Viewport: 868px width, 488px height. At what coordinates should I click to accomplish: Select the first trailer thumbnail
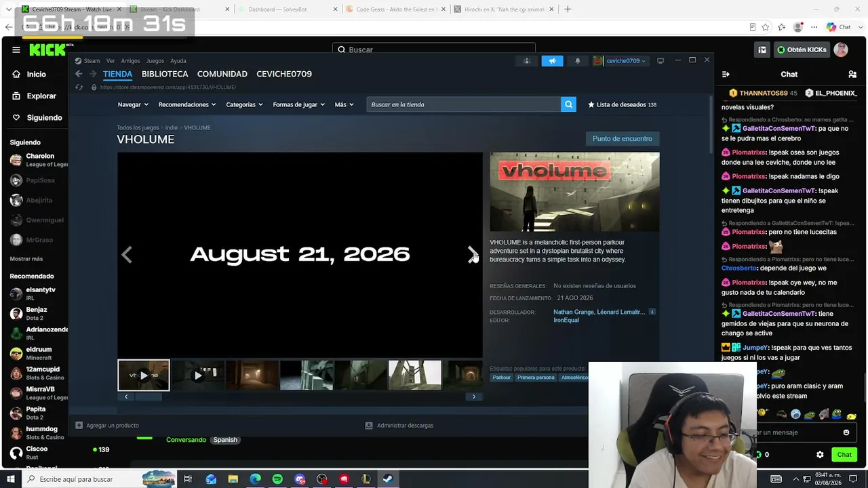(144, 375)
